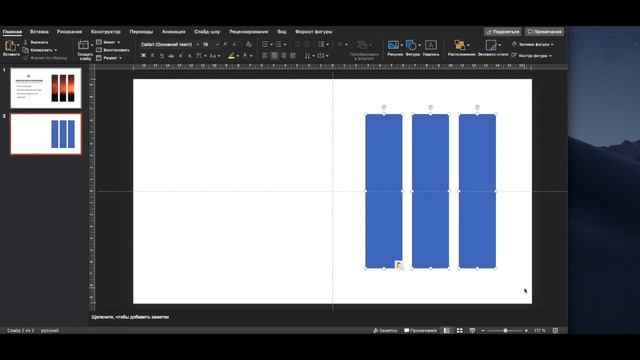Click the Рисунок (Picture) insert icon
Viewport: 640px width, 360px height.
393,45
